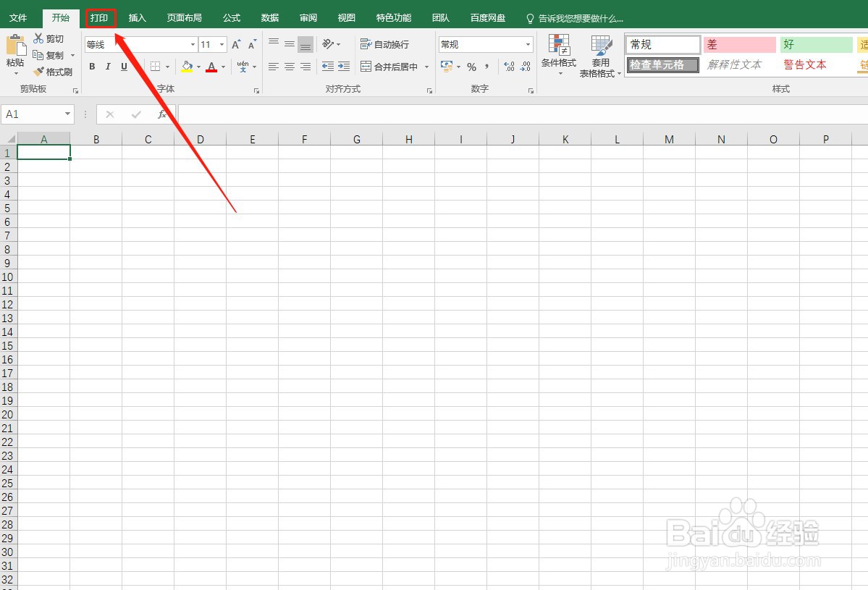Open the paste options arrow under 粘贴
868x590 pixels.
point(15,74)
